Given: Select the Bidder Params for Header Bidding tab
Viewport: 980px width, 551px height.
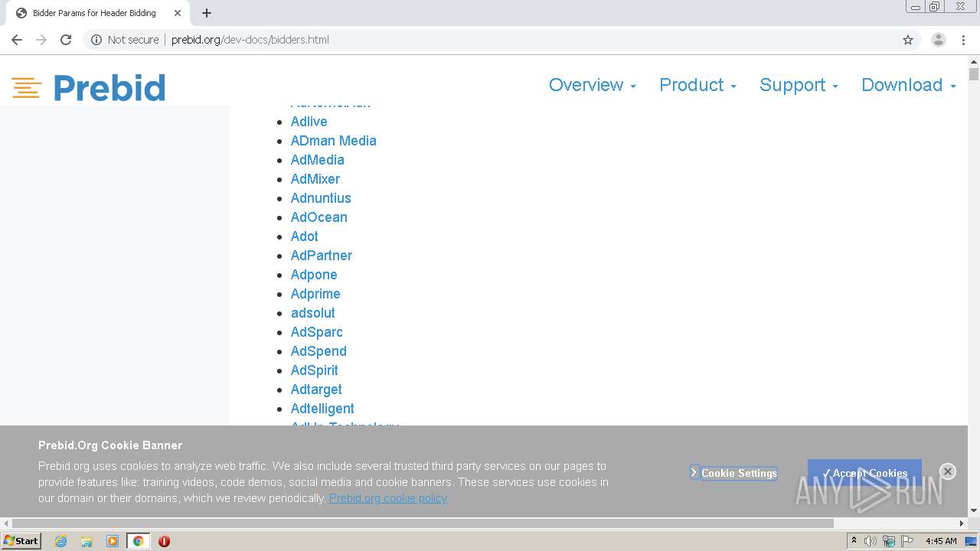Looking at the screenshot, I should click(97, 13).
